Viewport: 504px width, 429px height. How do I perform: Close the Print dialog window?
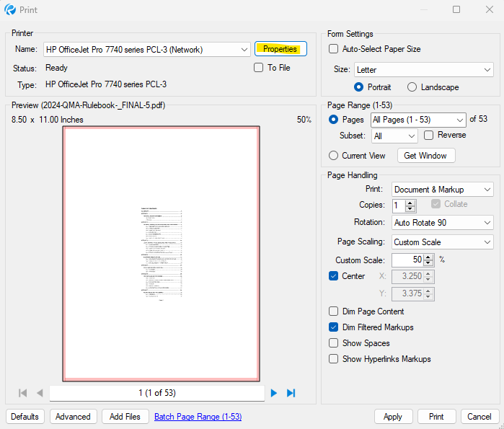pyautogui.click(x=490, y=9)
